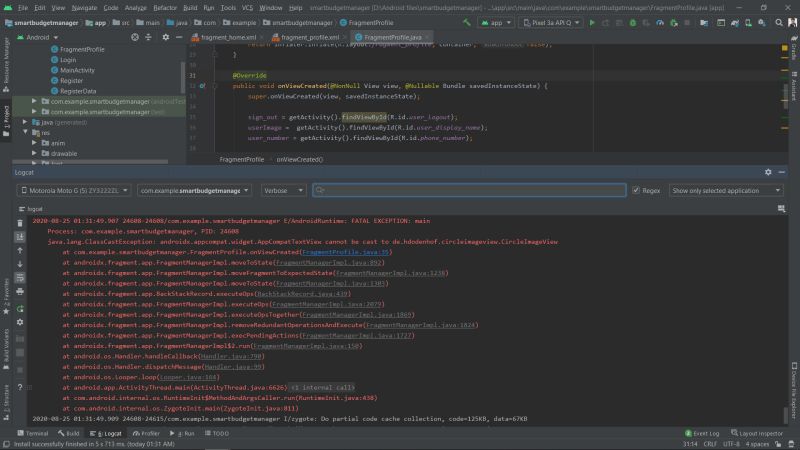
Task: Switch to the fragment_home.xml tab
Action: tap(228, 37)
